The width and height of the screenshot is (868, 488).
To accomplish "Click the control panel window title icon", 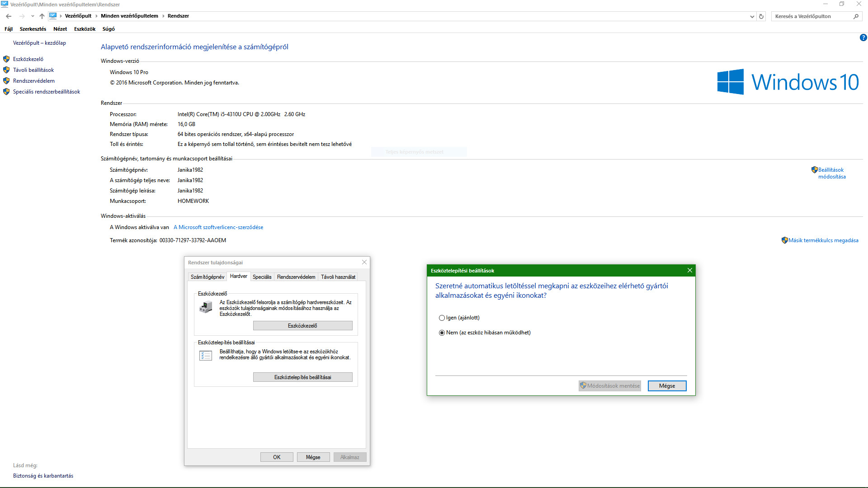I will click(x=5, y=4).
